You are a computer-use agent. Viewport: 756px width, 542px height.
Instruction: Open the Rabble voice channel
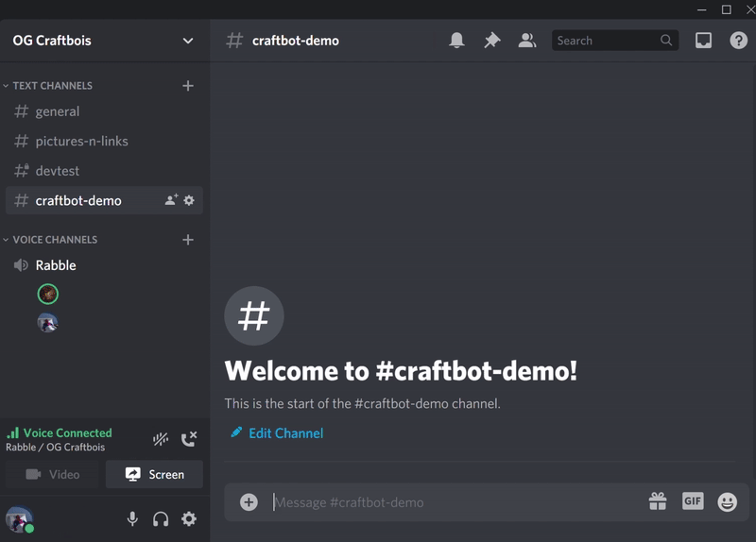click(x=104, y=265)
